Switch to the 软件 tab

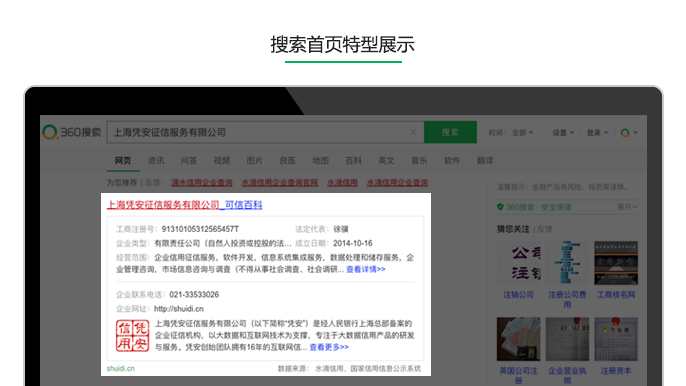coord(452,161)
